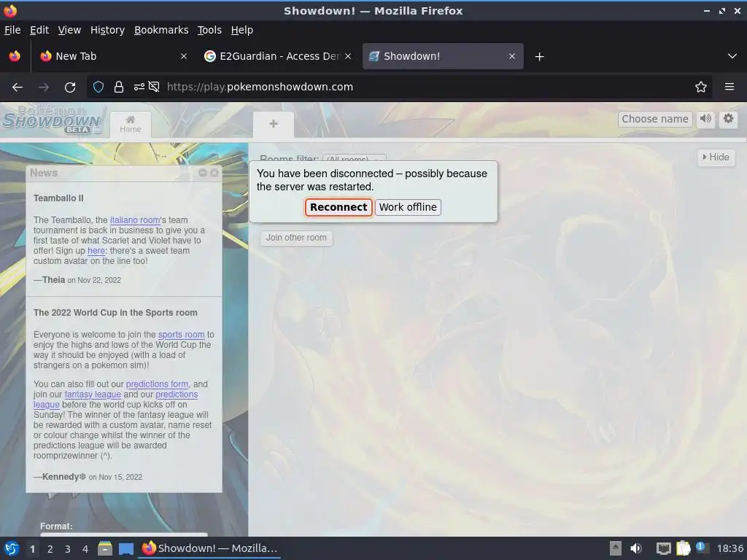Click the browser forward arrow
The image size is (747, 560).
(44, 87)
